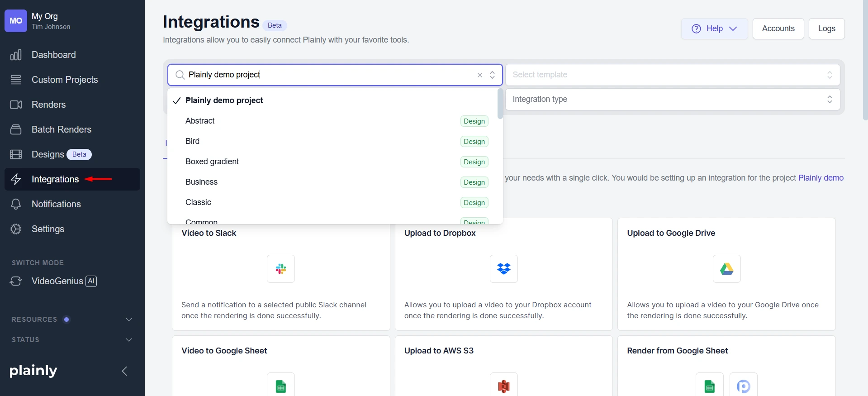This screenshot has width=868, height=396.
Task: Click the Tim Johnson user name
Action: 51,27
